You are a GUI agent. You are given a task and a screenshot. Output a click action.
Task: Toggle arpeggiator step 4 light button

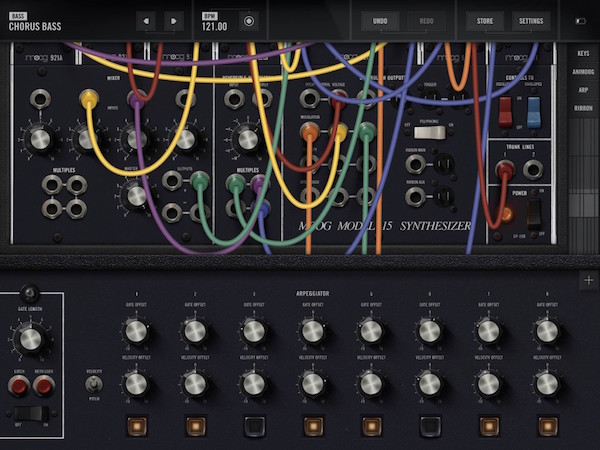point(313,426)
